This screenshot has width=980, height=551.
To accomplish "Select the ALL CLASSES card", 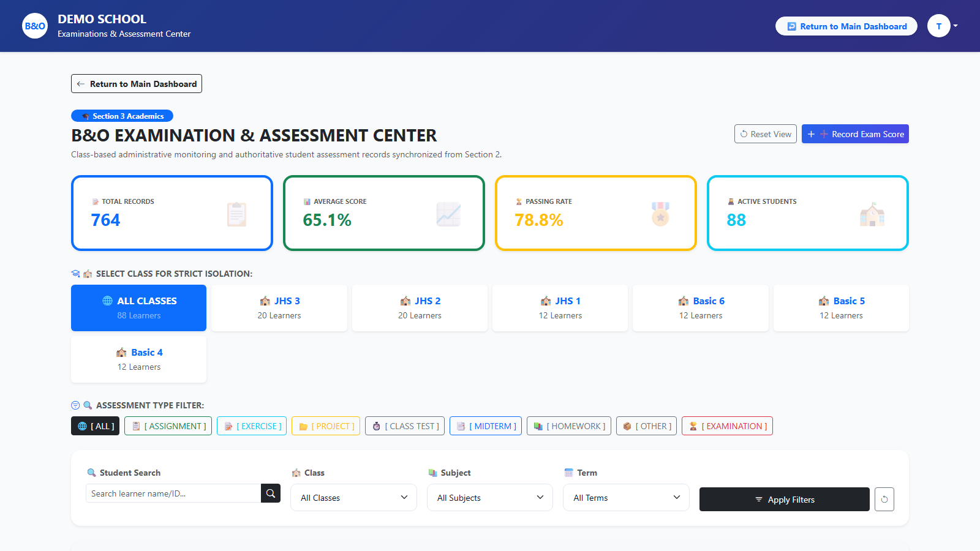I will click(139, 308).
